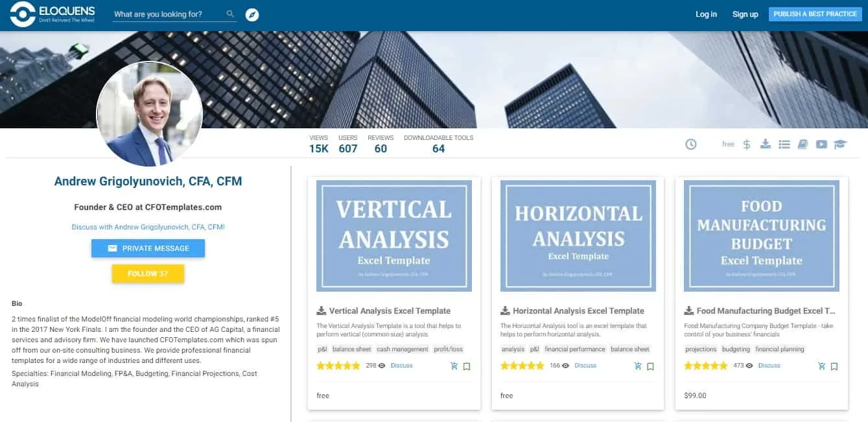This screenshot has width=868, height=422.
Task: Select the 'budgeting' tag
Action: [736, 349]
